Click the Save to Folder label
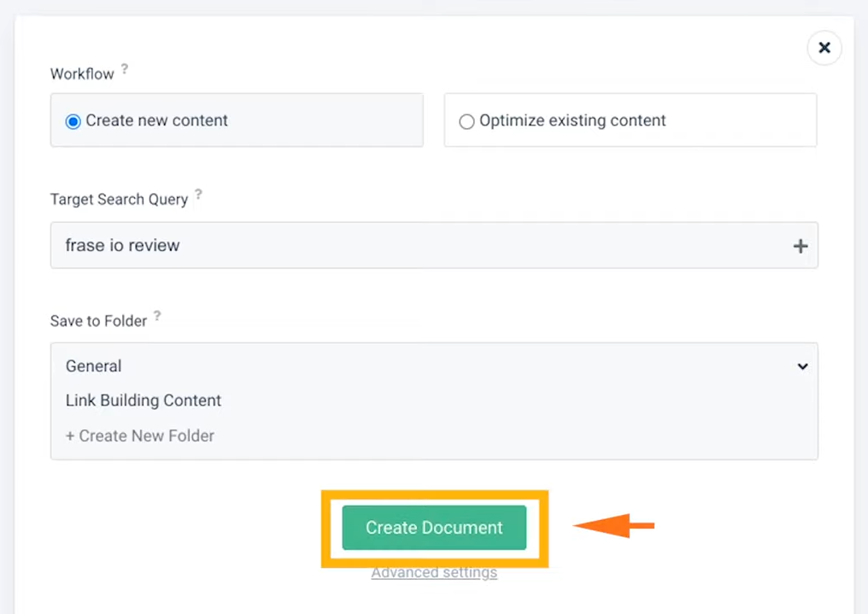Screen dimensions: 868x614 tap(98, 321)
